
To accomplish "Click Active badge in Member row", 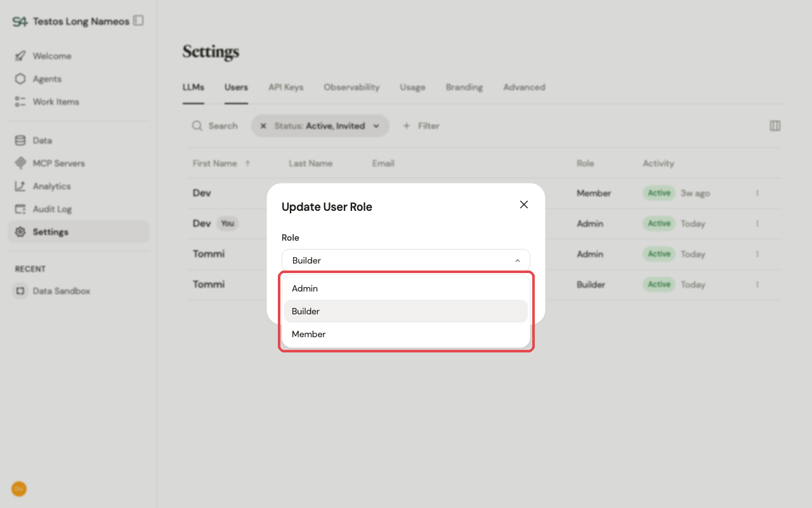I will pyautogui.click(x=659, y=193).
